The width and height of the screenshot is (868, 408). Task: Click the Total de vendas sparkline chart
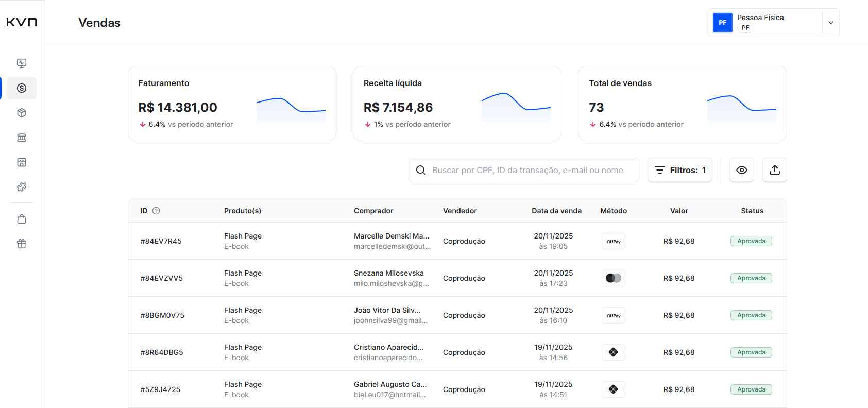click(742, 109)
